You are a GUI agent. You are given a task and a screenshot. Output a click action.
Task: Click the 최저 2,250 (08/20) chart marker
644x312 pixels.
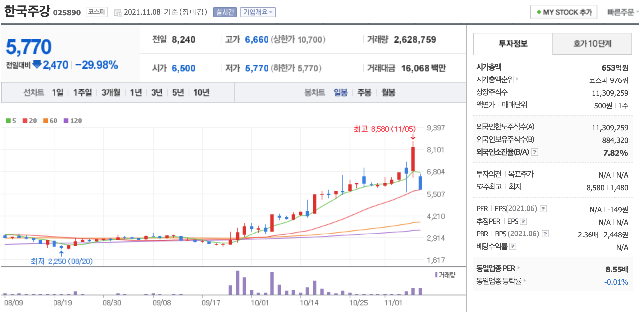click(x=62, y=261)
